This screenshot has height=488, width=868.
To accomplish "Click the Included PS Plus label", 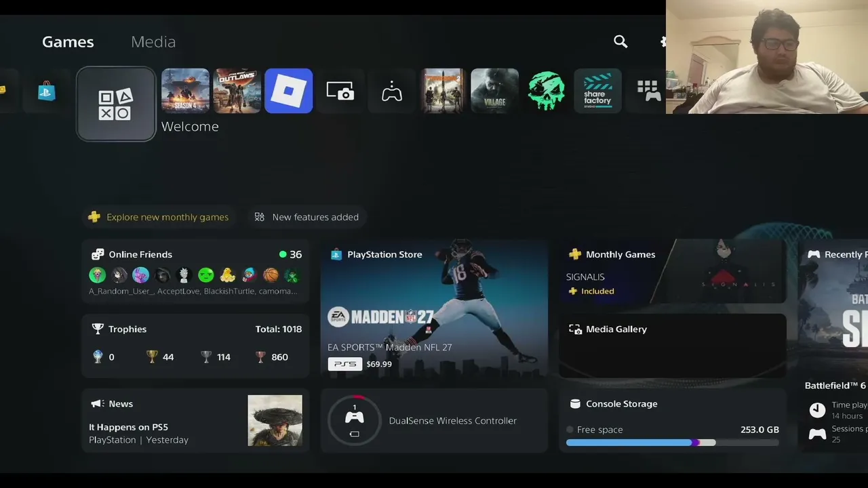I will [x=591, y=291].
